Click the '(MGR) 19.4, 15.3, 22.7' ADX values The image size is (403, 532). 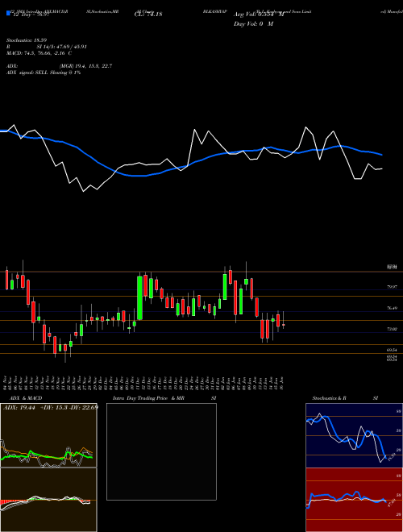coord(85,66)
